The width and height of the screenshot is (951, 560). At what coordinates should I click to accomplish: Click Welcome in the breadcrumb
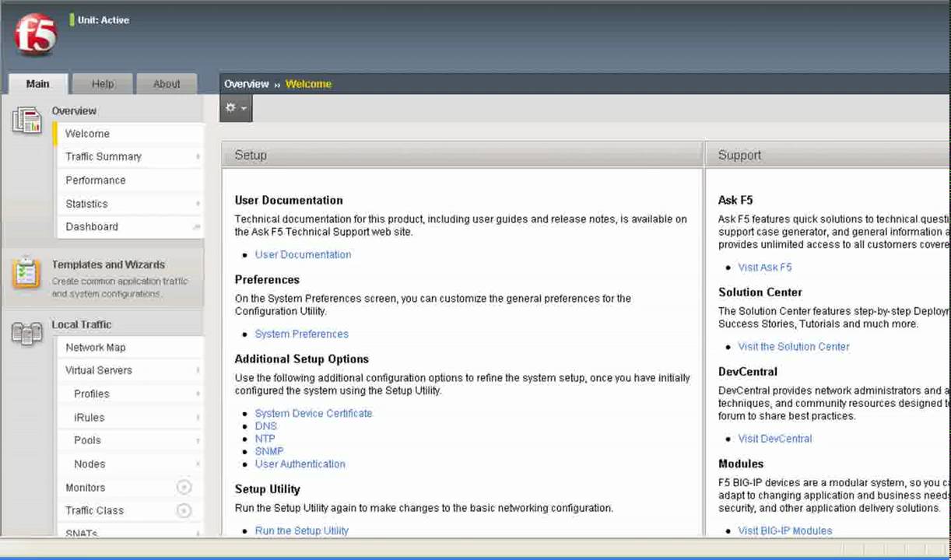[308, 84]
